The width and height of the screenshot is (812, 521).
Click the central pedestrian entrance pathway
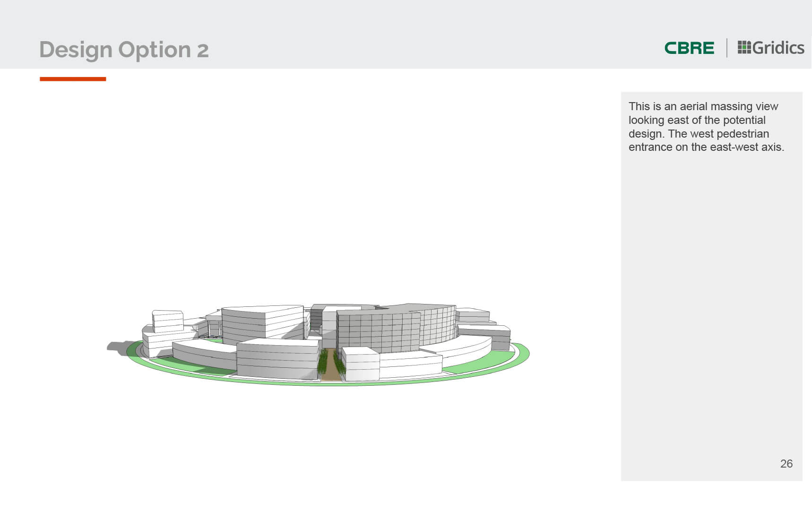click(331, 365)
